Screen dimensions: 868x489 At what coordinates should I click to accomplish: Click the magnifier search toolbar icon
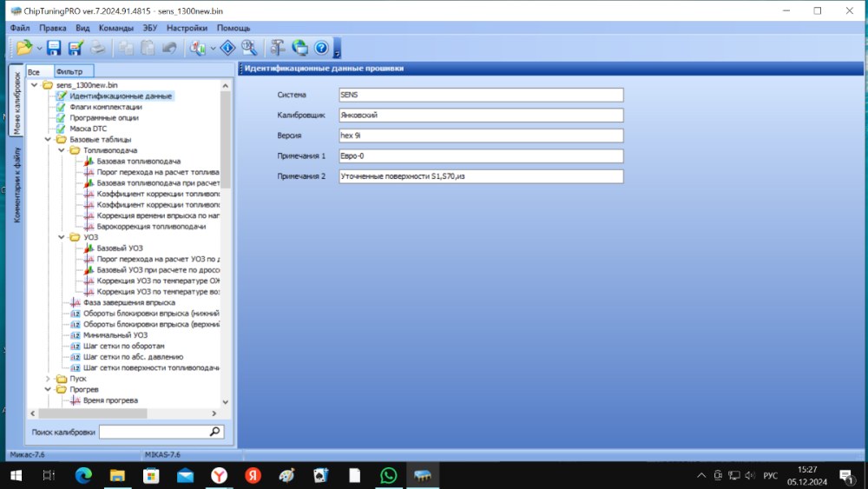tap(250, 48)
